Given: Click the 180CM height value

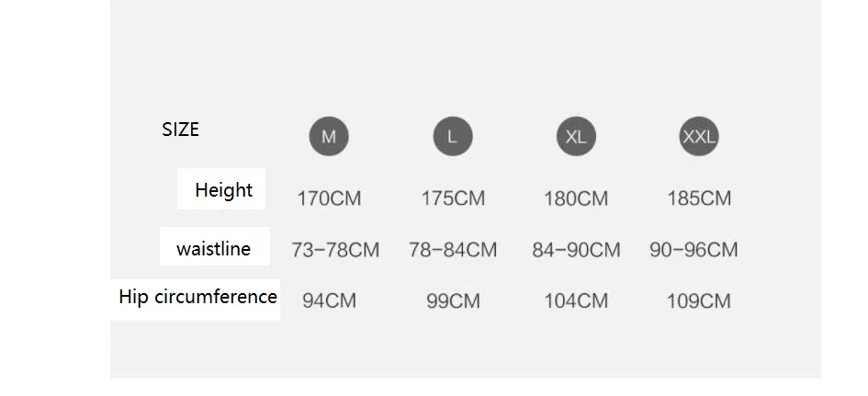Looking at the screenshot, I should (576, 198).
